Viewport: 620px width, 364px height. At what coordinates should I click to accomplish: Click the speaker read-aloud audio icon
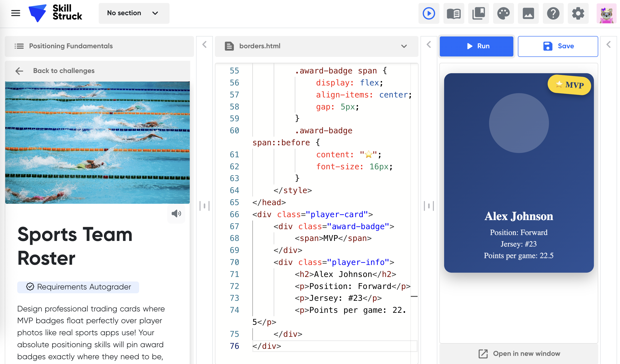pyautogui.click(x=176, y=213)
